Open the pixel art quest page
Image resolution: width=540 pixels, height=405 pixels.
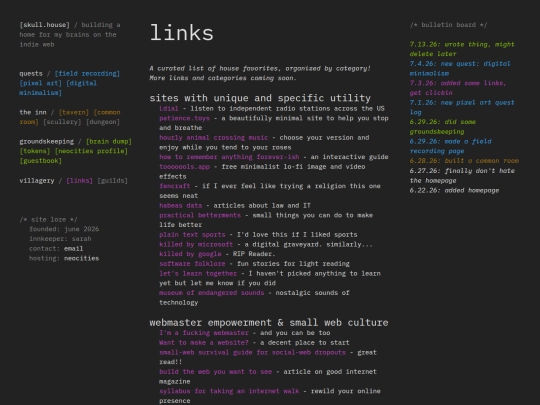click(x=41, y=83)
